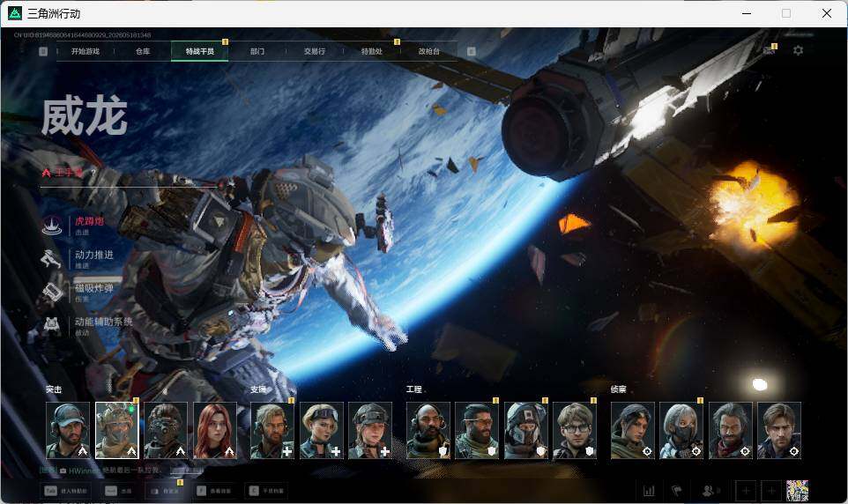Select the red-haired assault operator portrait
The width and height of the screenshot is (848, 504).
tap(215, 431)
